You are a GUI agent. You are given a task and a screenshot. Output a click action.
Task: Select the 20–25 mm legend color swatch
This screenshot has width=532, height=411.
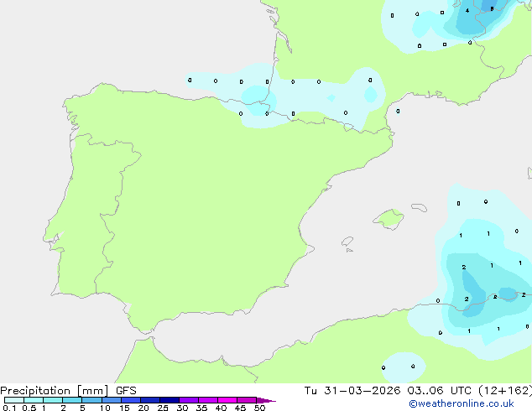pos(150,400)
